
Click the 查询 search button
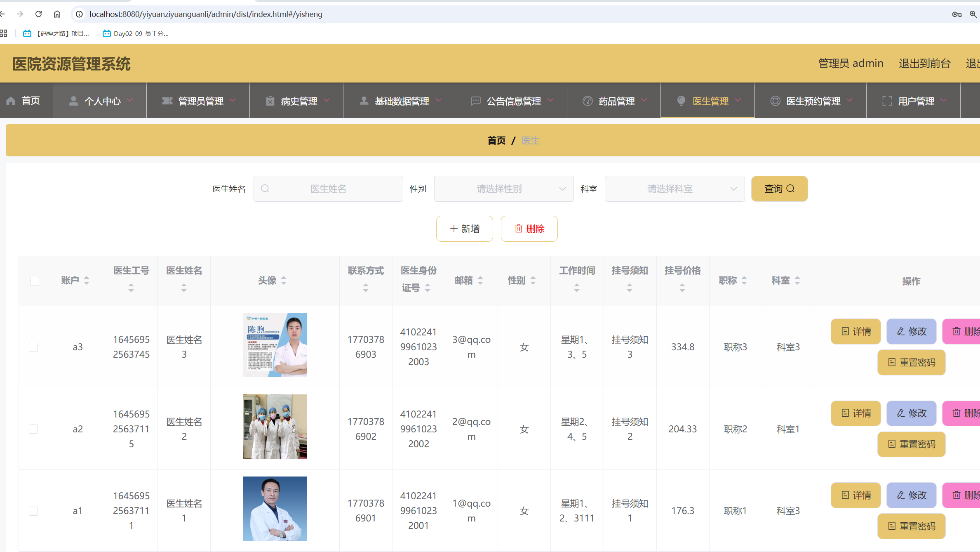[x=779, y=189]
